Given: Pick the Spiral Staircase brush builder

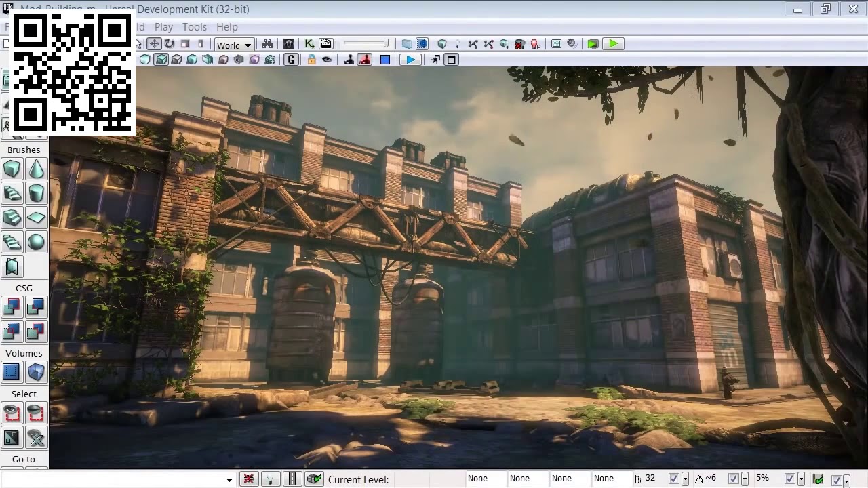Looking at the screenshot, I should (x=12, y=242).
